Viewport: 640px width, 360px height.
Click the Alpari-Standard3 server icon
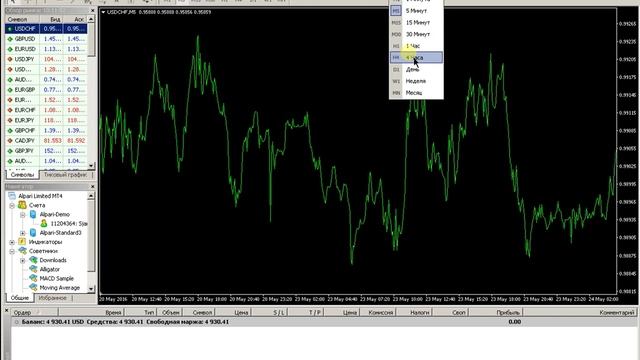[x=33, y=233]
